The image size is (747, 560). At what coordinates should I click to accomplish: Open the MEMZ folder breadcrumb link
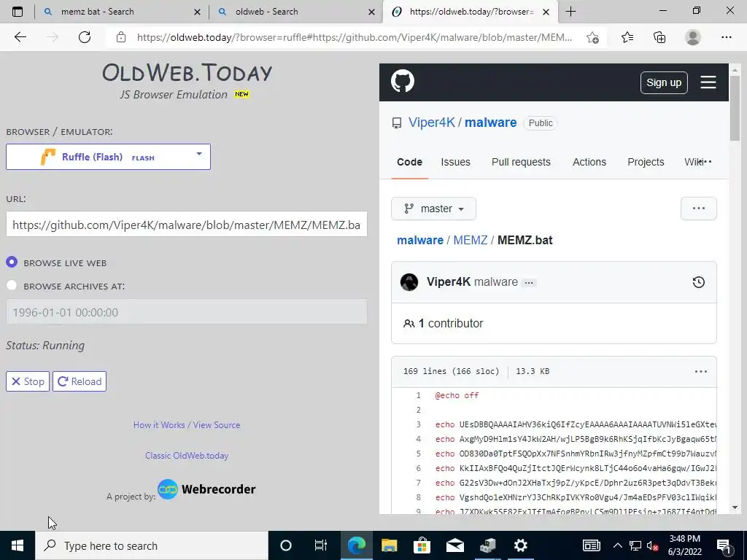pos(471,240)
